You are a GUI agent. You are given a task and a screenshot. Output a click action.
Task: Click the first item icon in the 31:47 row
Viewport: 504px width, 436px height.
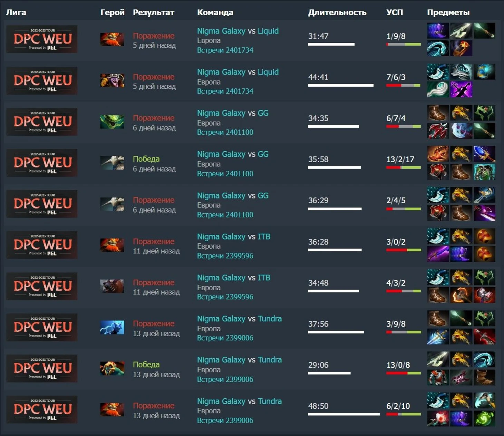[438, 31]
